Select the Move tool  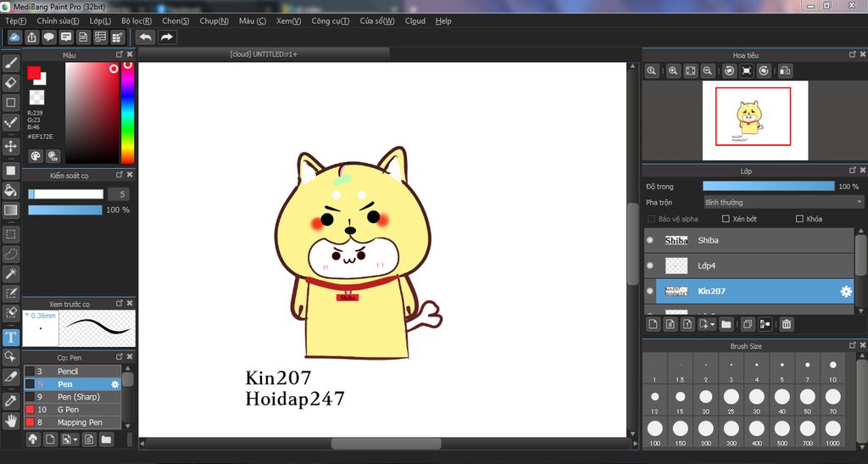(x=10, y=146)
